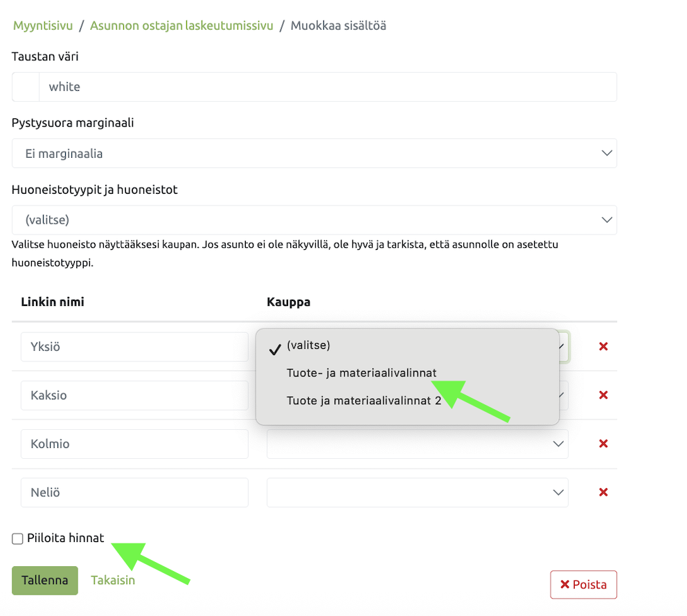This screenshot has height=616, width=687.
Task: Open the Kauppa dropdown for Kolmio
Action: coord(417,444)
